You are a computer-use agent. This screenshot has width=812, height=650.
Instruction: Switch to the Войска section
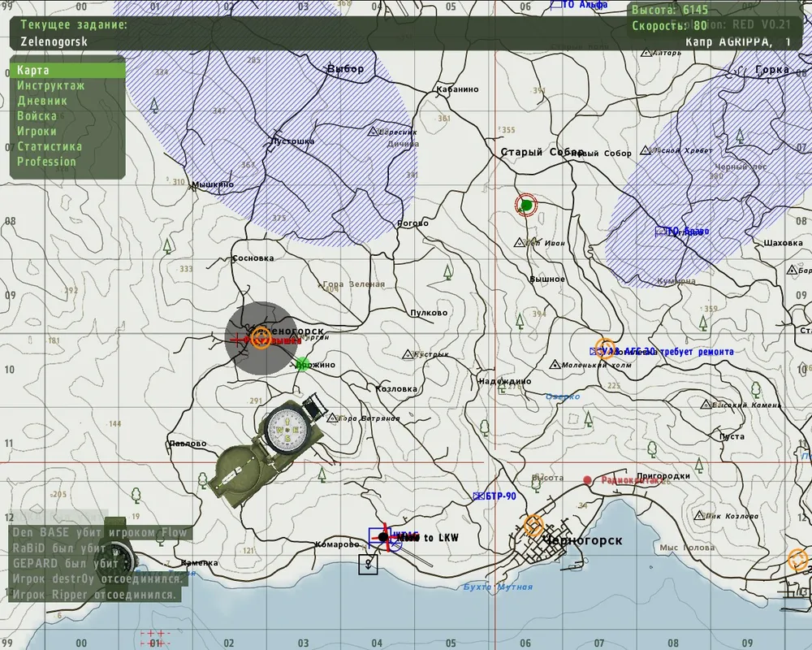pos(37,116)
